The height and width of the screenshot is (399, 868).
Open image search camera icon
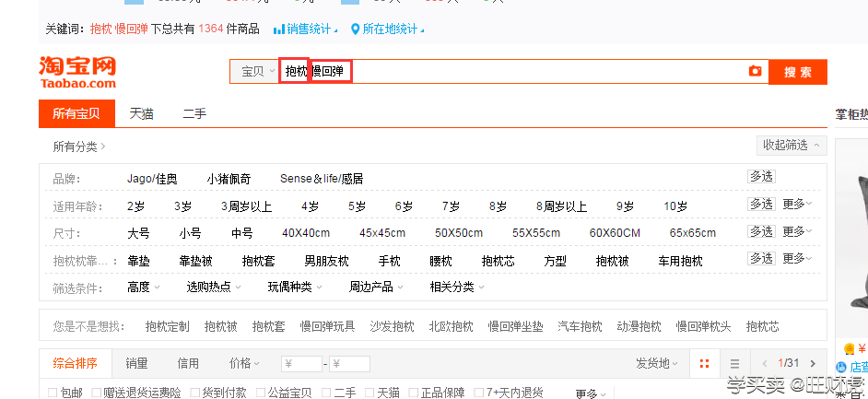coord(755,71)
